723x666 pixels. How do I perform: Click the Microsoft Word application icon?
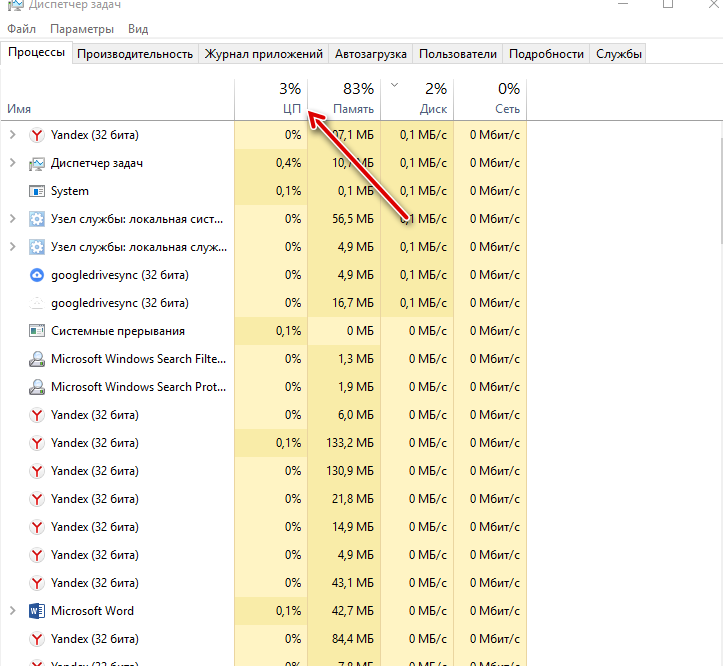(37, 611)
